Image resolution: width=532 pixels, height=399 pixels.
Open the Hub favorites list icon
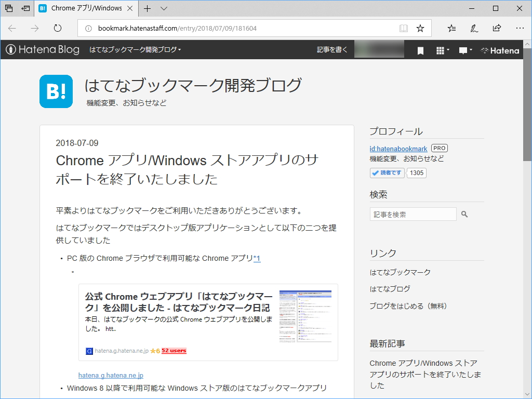point(451,28)
